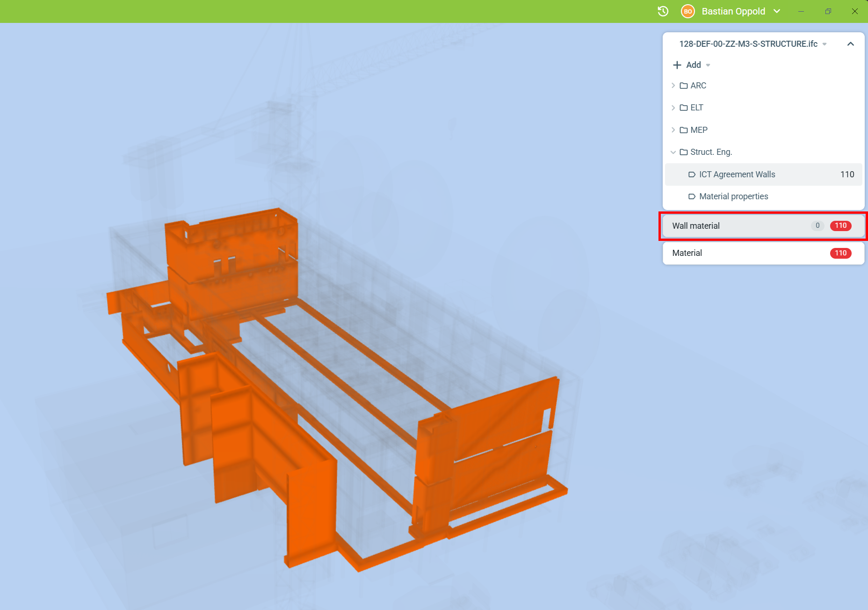Open the Bastian Oppold account dropdown

point(777,11)
